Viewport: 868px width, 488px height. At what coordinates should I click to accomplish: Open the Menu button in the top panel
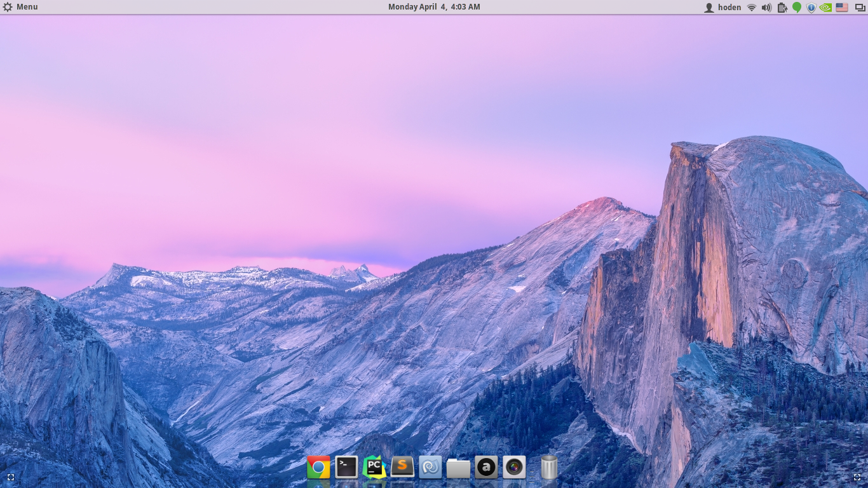tap(20, 7)
